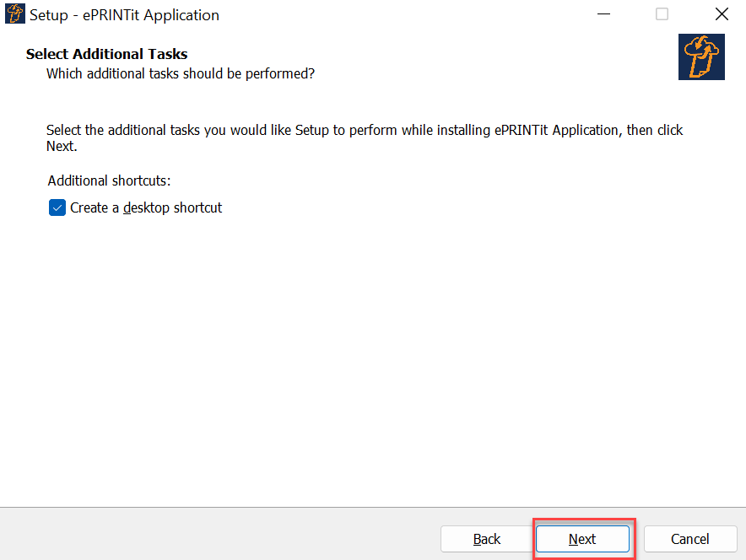Click the ePRINTit cloud logo image

701,57
